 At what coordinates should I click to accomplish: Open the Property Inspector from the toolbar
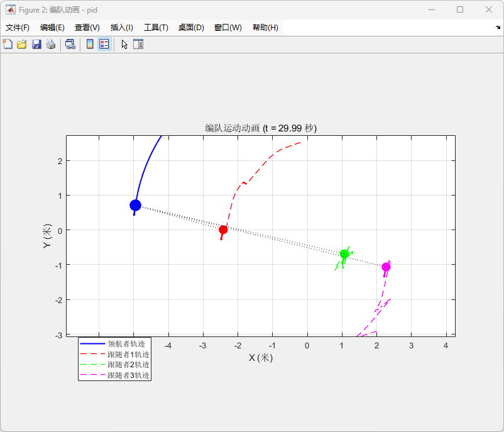(138, 44)
